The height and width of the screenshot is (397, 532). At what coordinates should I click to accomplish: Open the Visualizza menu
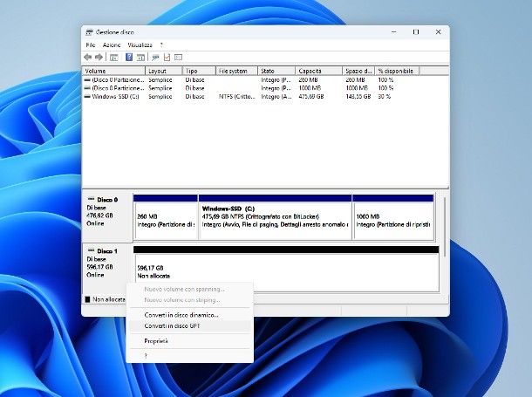tap(140, 44)
